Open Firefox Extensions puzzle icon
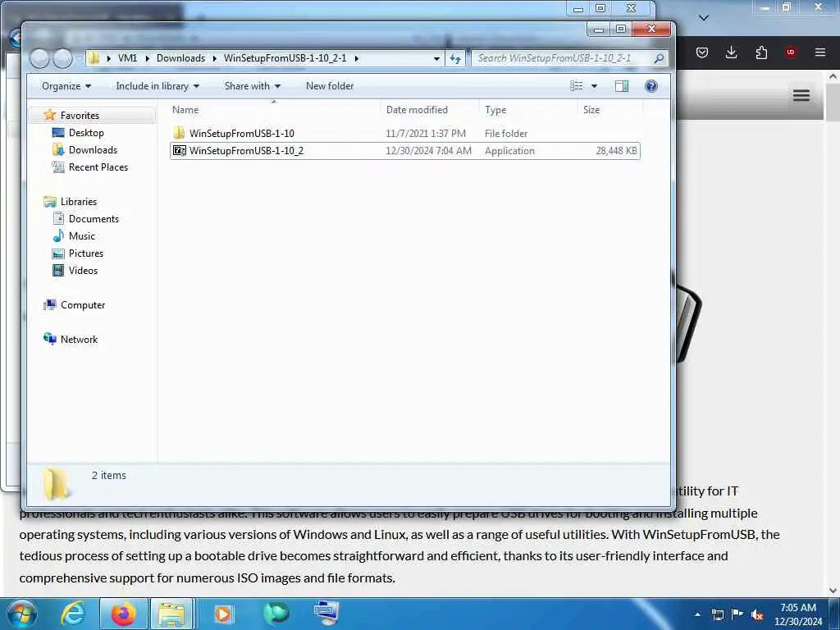The image size is (840, 630). click(x=761, y=52)
